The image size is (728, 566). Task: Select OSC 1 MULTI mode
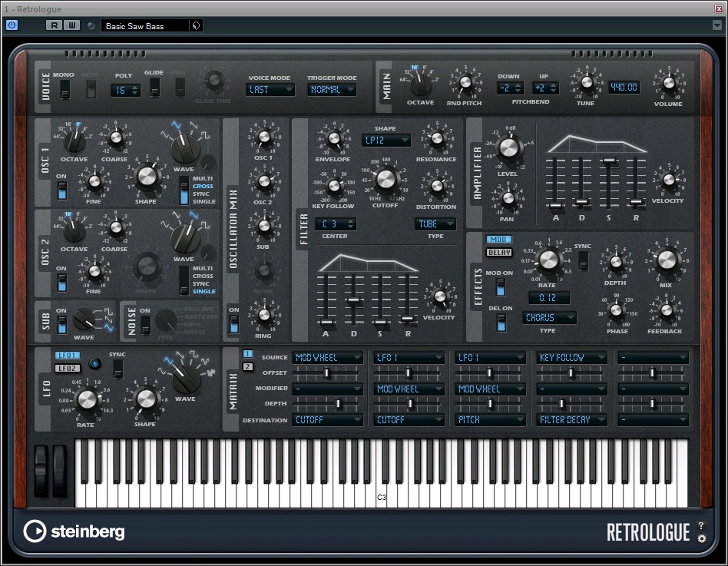(x=203, y=178)
